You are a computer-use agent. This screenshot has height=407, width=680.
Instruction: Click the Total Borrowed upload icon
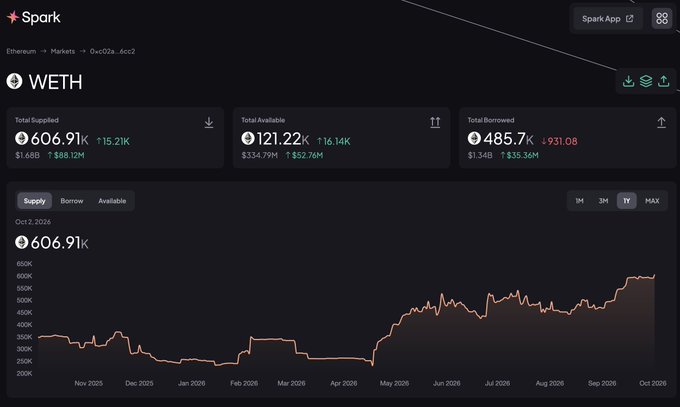tap(661, 122)
